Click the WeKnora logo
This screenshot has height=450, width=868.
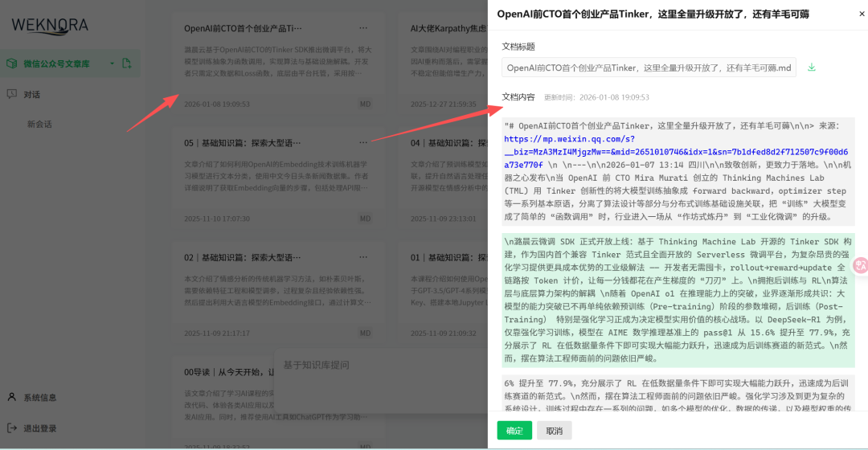[50, 26]
